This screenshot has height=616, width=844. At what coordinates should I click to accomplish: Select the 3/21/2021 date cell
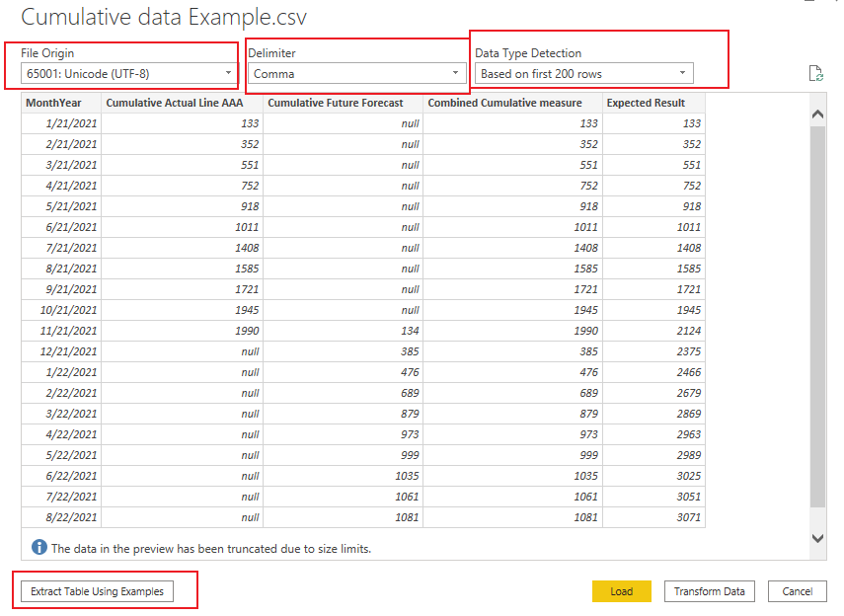pyautogui.click(x=61, y=165)
